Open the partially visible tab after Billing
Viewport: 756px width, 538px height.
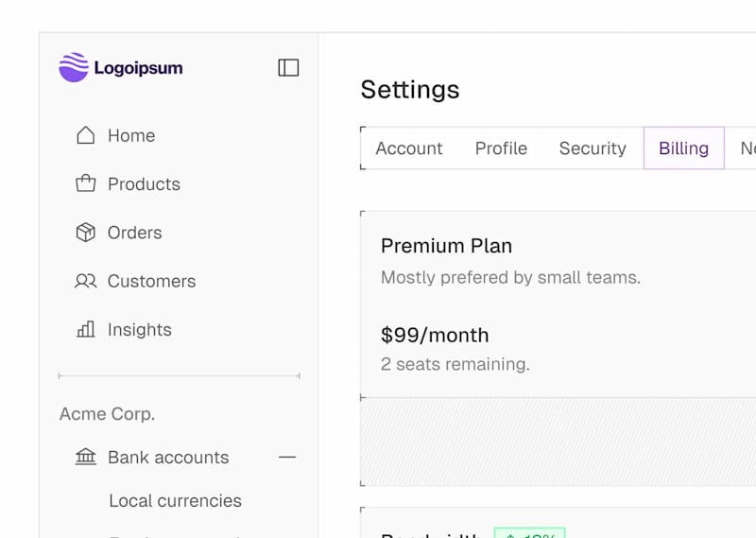pos(747,148)
